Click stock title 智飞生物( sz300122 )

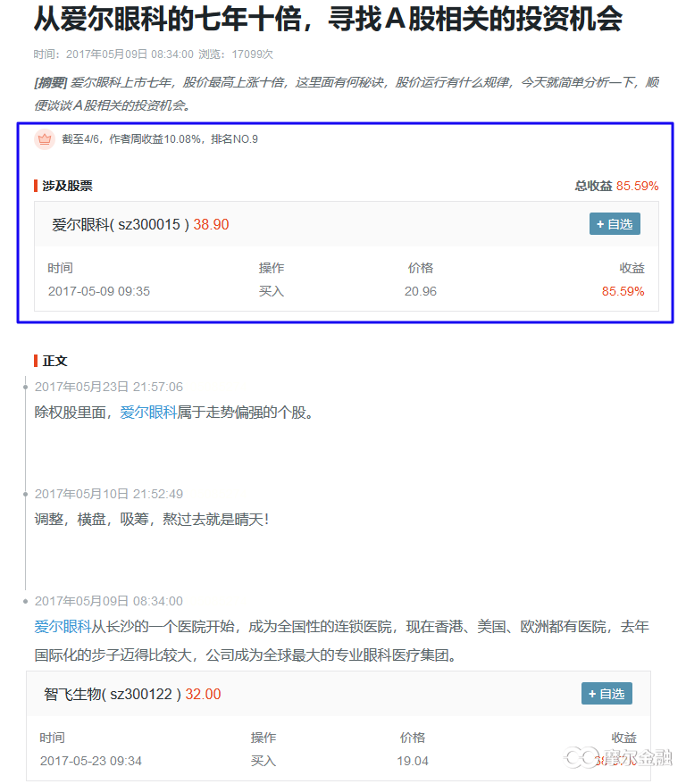pos(113,694)
